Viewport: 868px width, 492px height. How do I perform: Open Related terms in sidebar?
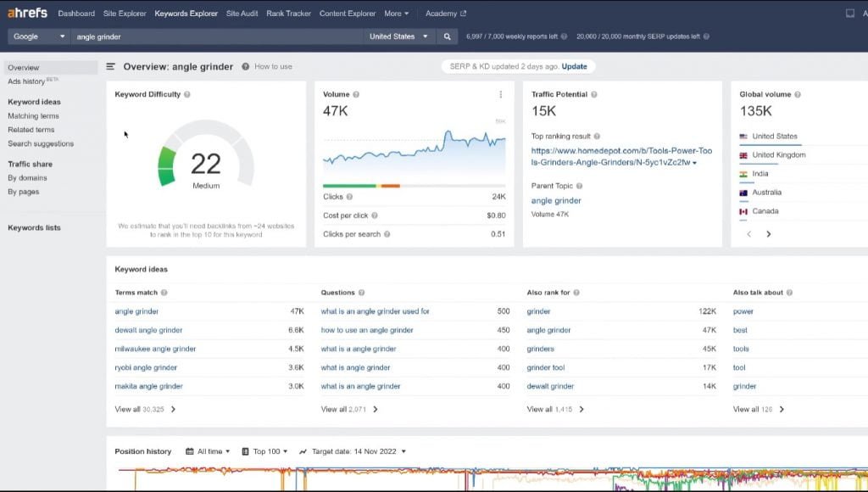[31, 130]
